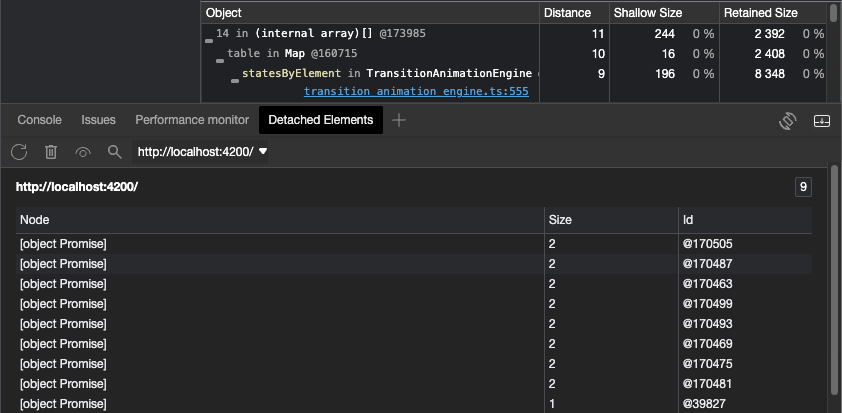Click the shallow size value 244

(664, 34)
